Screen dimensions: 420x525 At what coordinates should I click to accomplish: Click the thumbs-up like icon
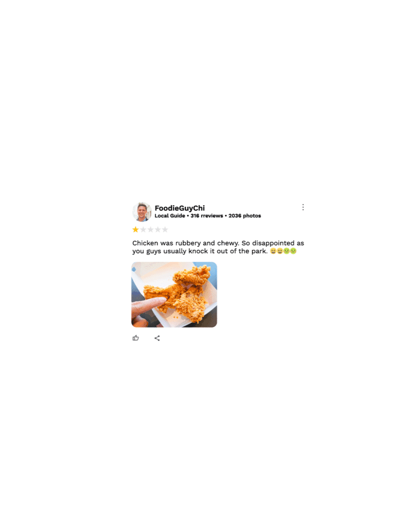[136, 338]
